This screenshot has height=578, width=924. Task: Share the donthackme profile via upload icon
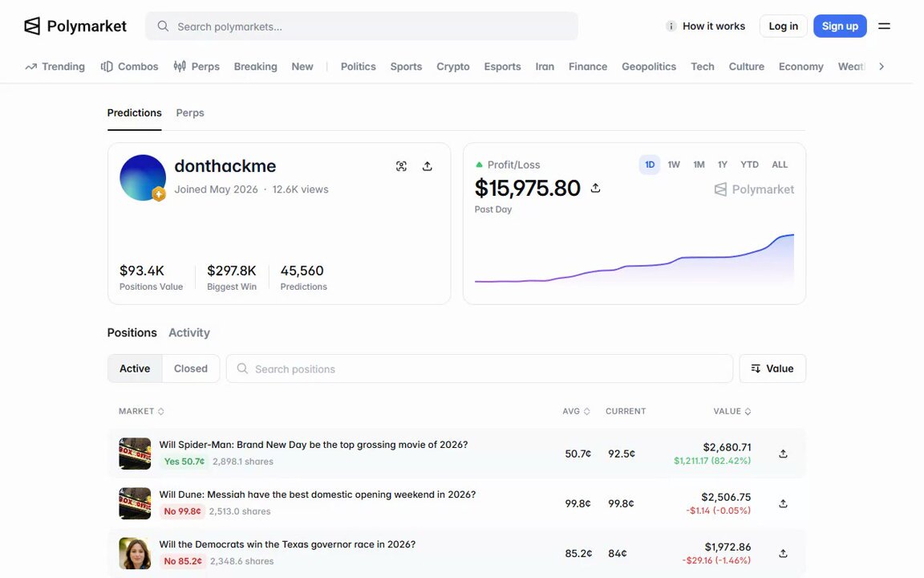(x=428, y=166)
